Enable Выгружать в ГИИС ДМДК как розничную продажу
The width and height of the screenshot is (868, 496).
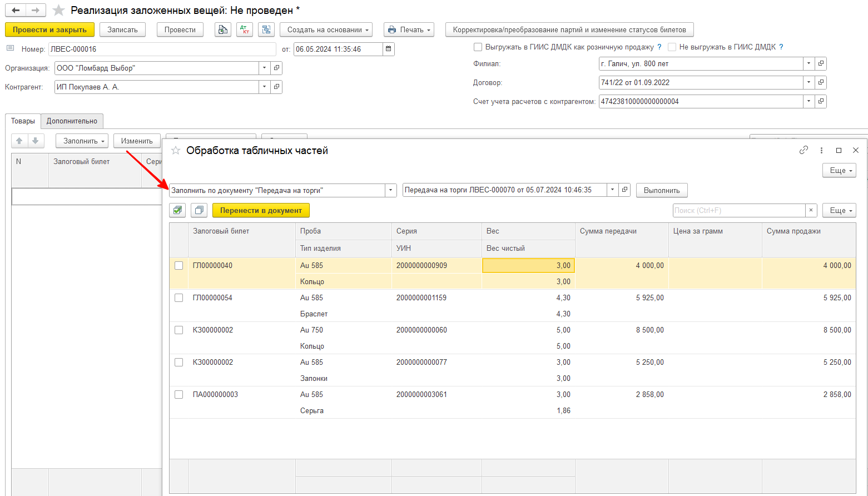[x=478, y=47]
